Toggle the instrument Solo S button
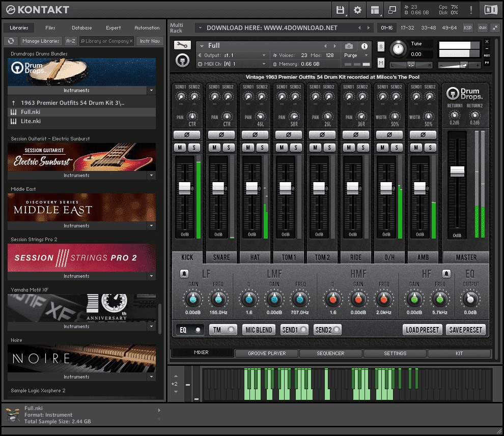 point(381,47)
